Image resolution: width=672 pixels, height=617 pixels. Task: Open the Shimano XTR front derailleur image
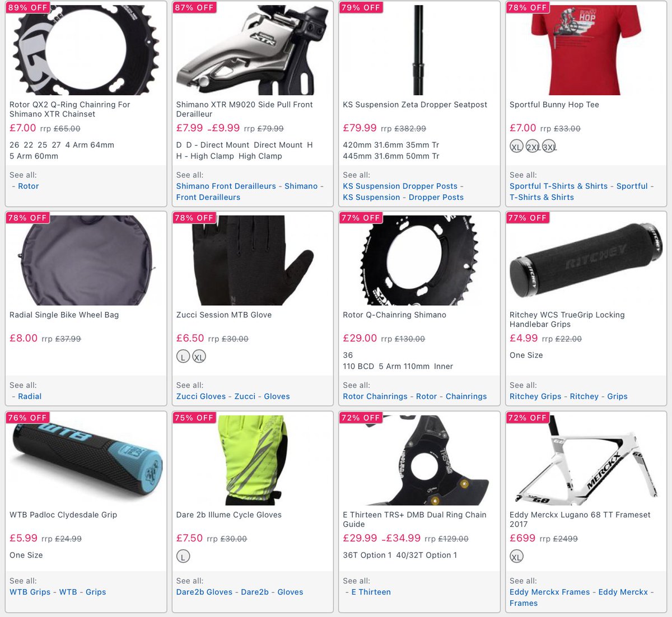tap(252, 50)
